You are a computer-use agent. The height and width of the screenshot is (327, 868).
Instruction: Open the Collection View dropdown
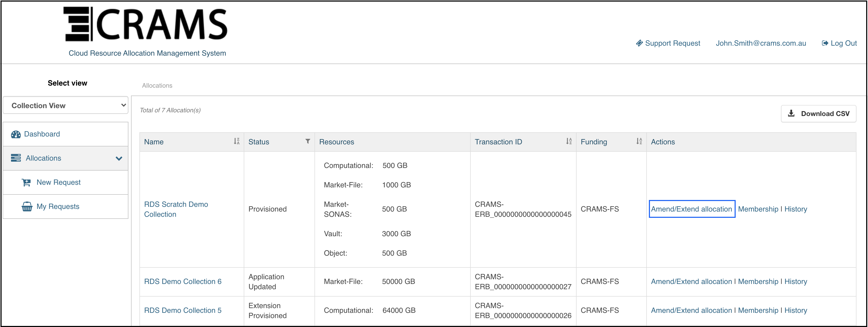[x=65, y=105]
